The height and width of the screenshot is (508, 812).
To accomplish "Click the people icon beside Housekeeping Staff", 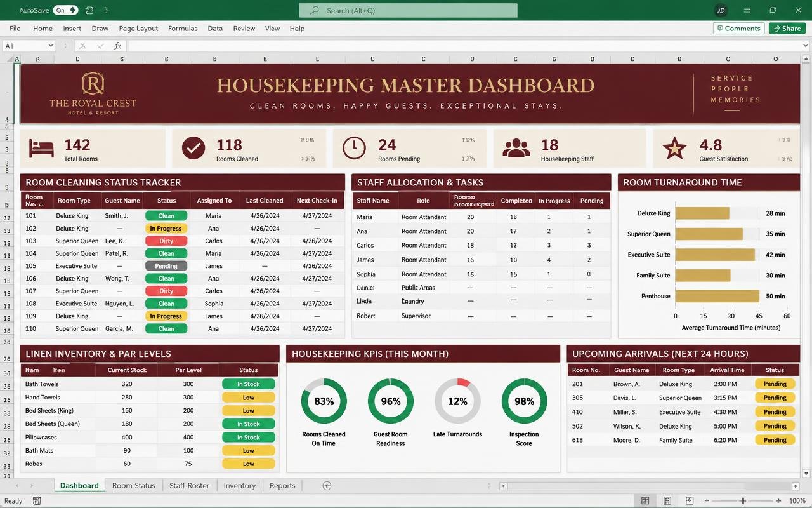I will pyautogui.click(x=516, y=148).
